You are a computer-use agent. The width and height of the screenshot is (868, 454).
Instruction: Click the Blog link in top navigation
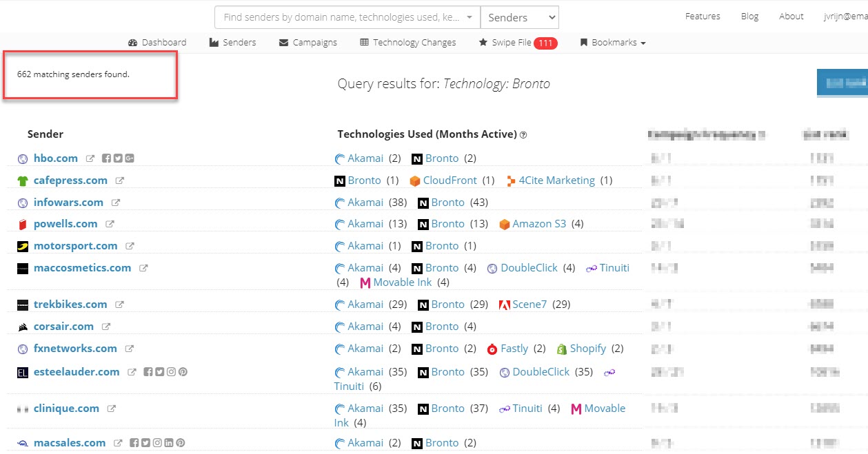point(749,17)
